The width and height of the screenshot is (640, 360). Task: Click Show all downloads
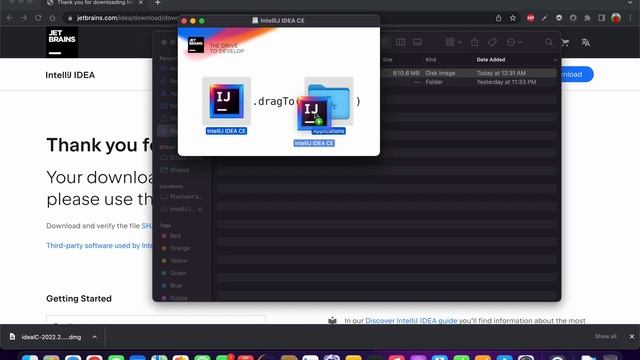point(605,337)
